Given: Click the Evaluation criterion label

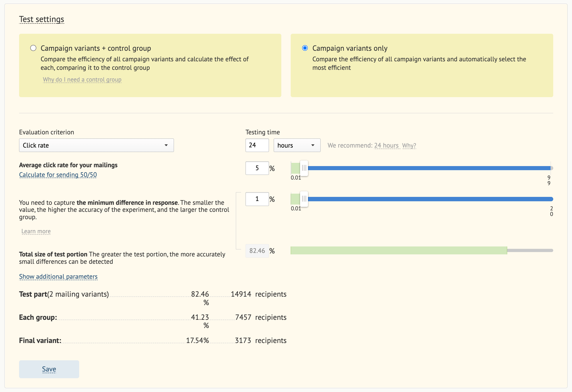Looking at the screenshot, I should (46, 132).
